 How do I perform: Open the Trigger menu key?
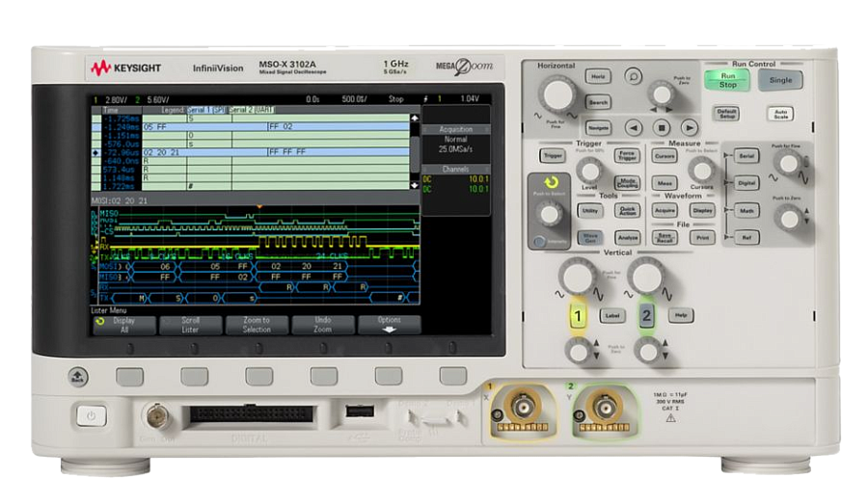(552, 155)
